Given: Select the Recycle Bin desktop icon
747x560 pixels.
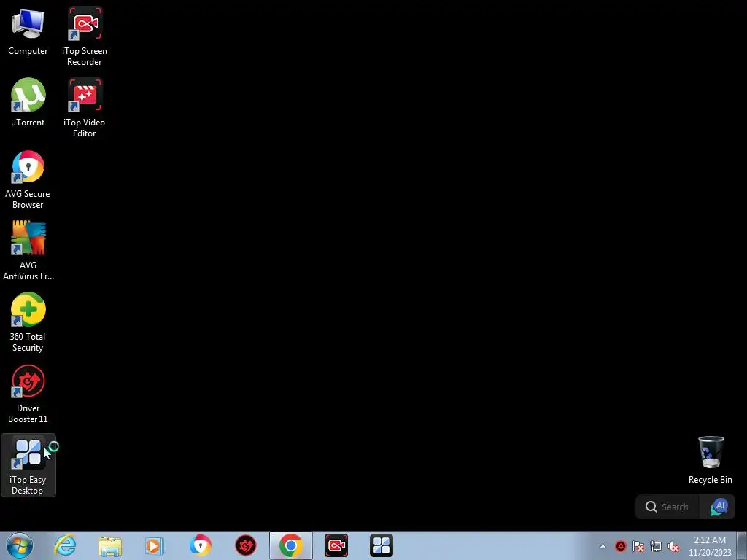Looking at the screenshot, I should point(711,460).
